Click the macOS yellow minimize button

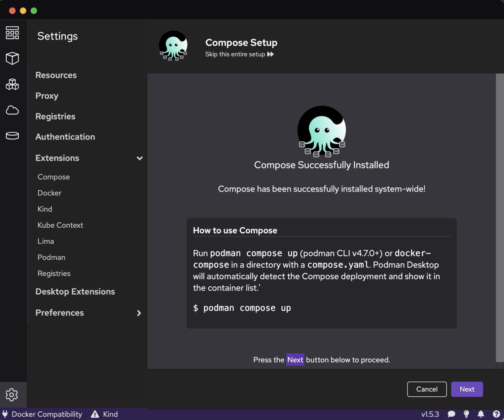[x=23, y=10]
